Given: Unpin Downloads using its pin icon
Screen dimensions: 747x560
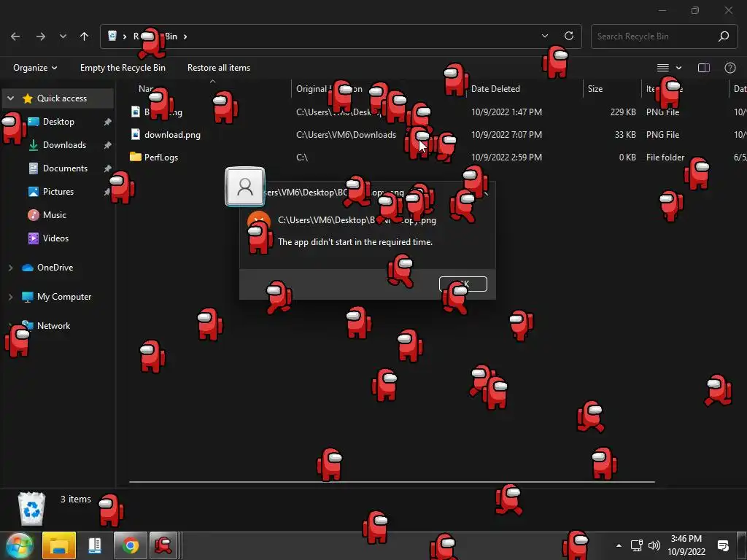Looking at the screenshot, I should click(x=108, y=145).
